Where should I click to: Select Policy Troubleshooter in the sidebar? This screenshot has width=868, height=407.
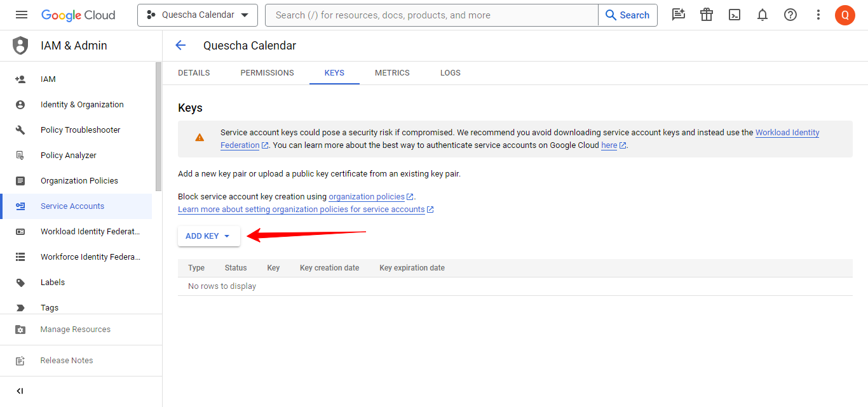pos(80,130)
